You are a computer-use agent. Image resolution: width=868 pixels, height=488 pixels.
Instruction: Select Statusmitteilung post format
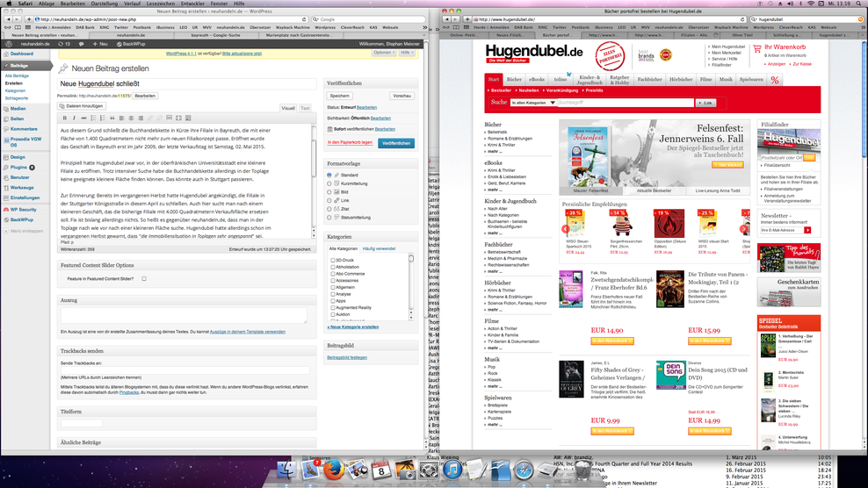pyautogui.click(x=329, y=218)
